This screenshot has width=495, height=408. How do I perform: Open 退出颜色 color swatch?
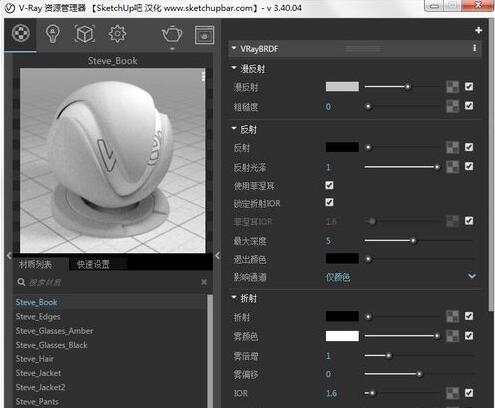342,258
